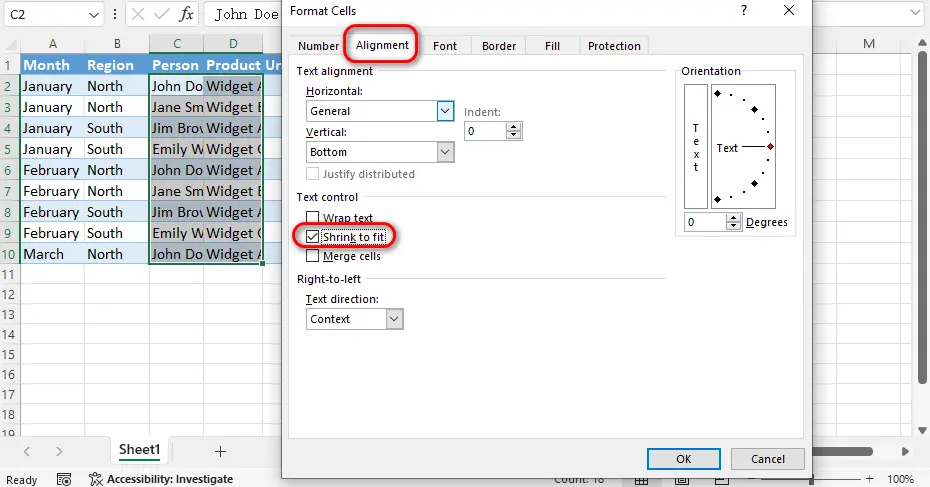Image resolution: width=930 pixels, height=487 pixels.
Task: Enable the Merge cells checkbox
Action: [x=313, y=256]
